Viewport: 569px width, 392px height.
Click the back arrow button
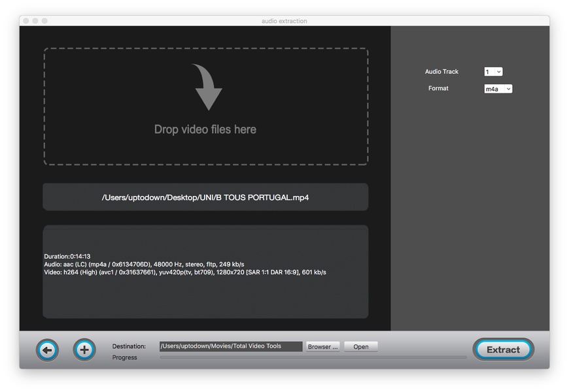[x=47, y=350]
